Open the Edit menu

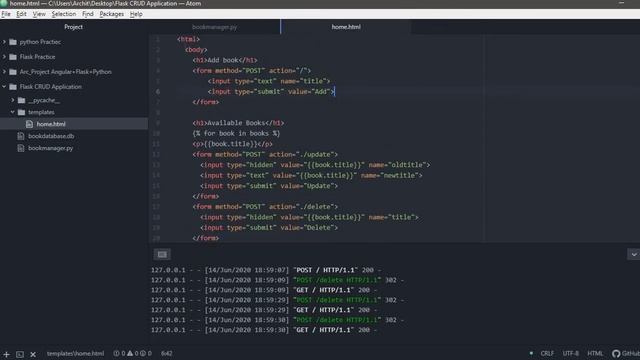click(x=21, y=14)
